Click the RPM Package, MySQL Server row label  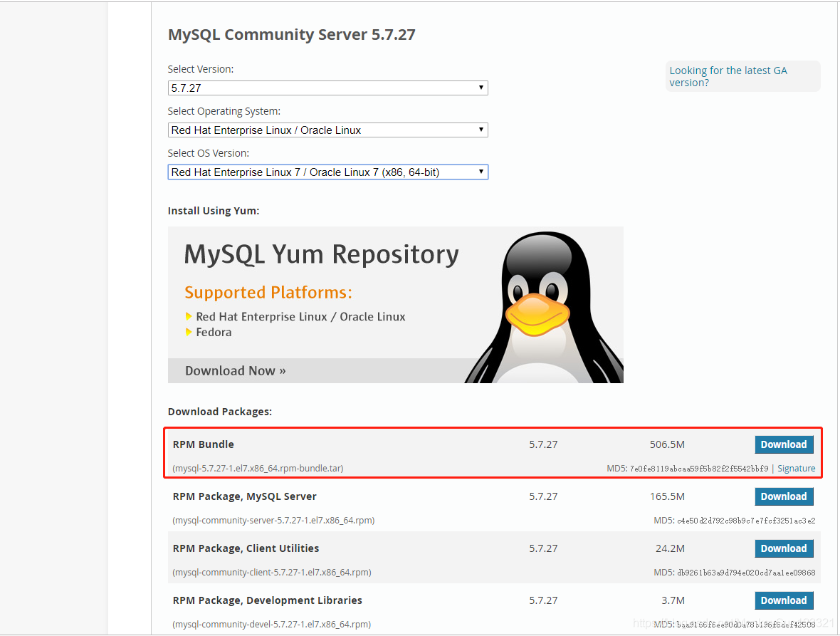244,496
